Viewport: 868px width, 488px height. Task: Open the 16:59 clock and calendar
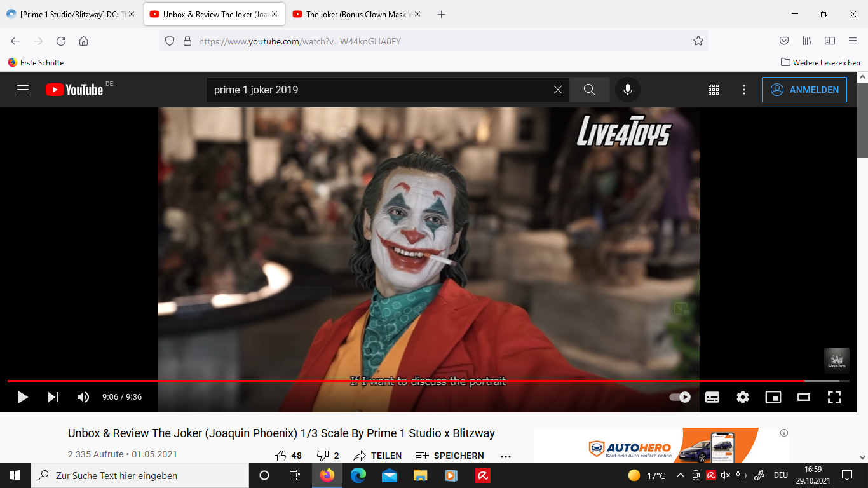(x=814, y=475)
